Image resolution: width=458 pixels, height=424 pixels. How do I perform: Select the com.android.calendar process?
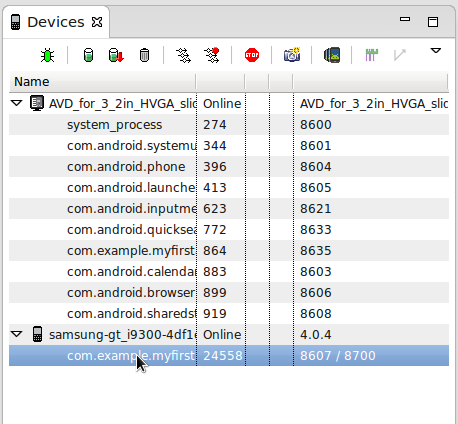point(229,272)
